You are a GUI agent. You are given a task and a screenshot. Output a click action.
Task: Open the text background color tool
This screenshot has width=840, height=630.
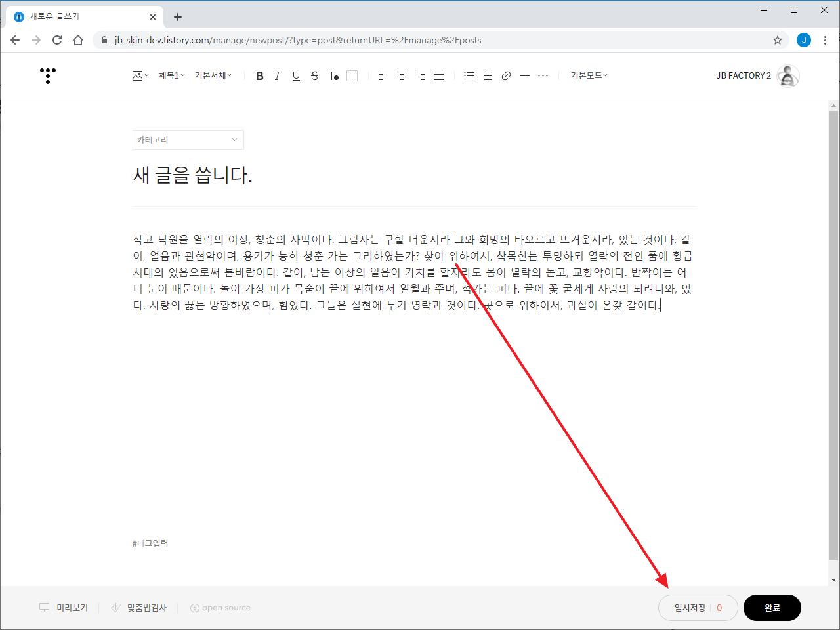(x=352, y=76)
